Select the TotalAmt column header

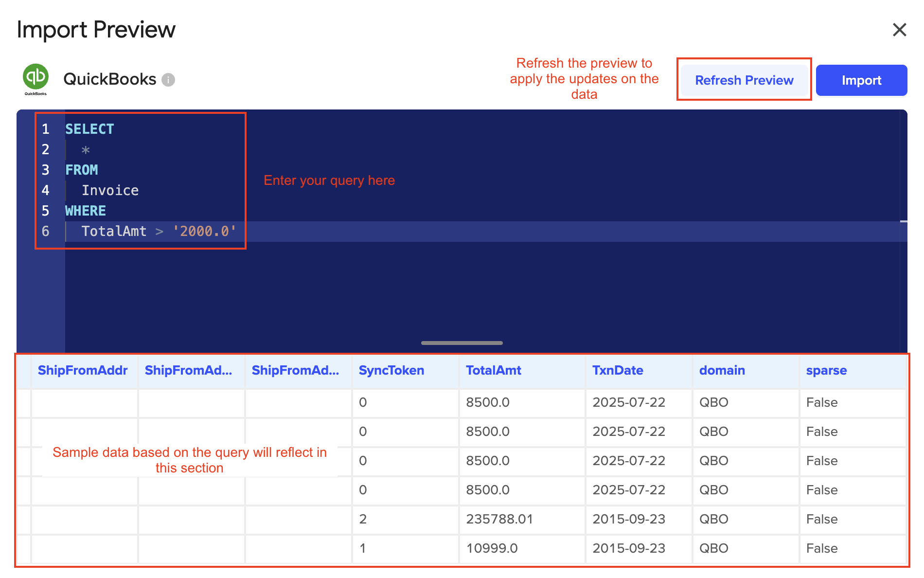(x=493, y=370)
